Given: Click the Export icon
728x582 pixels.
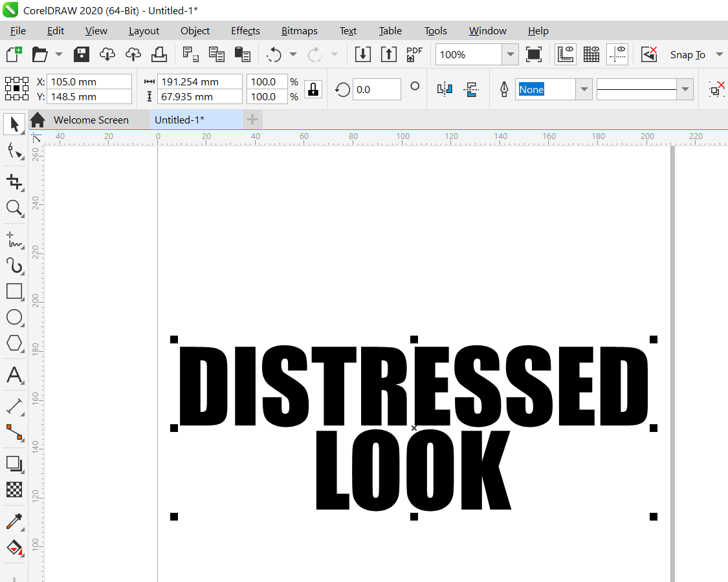Looking at the screenshot, I should coord(389,54).
